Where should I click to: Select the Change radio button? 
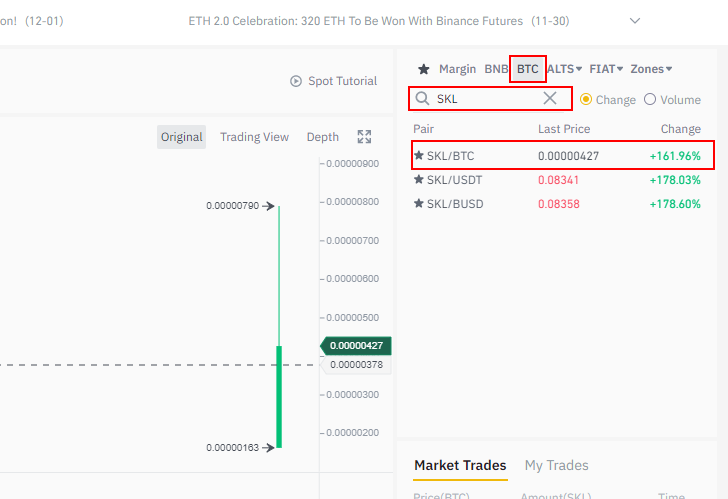pyautogui.click(x=586, y=99)
